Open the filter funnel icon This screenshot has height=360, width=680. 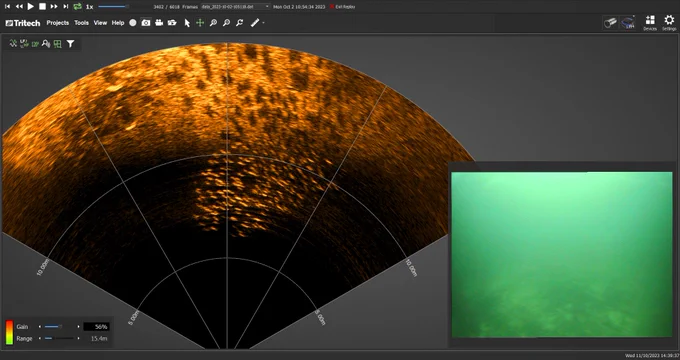coord(70,44)
